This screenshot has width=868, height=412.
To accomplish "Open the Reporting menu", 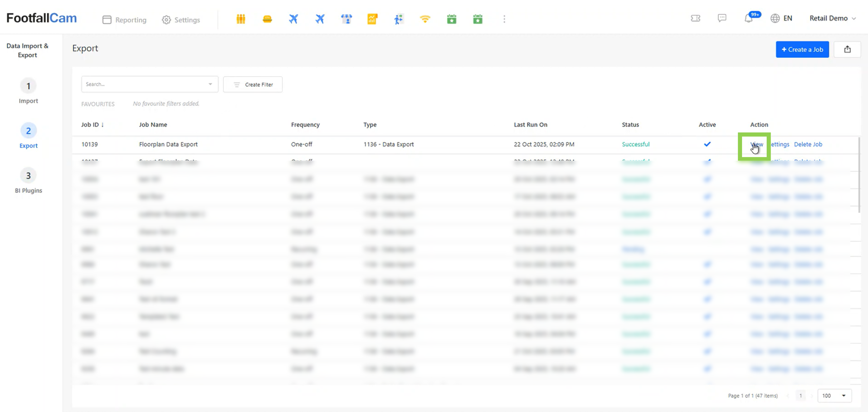I will point(125,20).
